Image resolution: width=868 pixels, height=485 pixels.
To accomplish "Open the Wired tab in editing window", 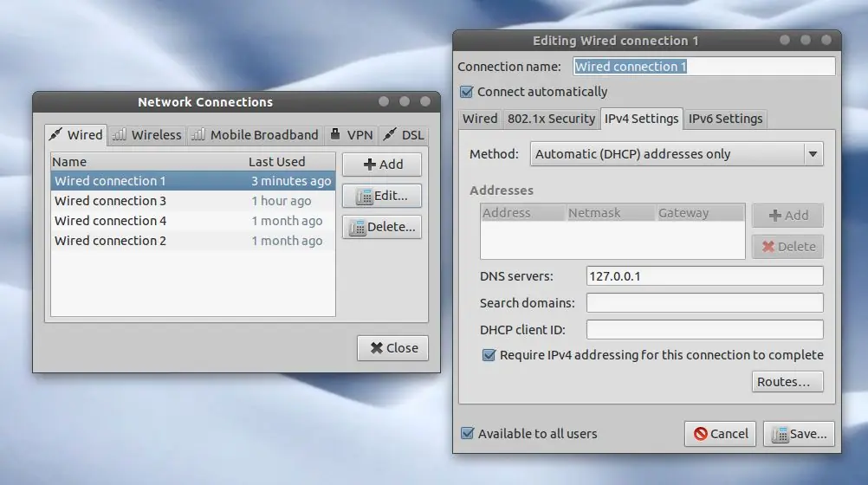I will [479, 119].
